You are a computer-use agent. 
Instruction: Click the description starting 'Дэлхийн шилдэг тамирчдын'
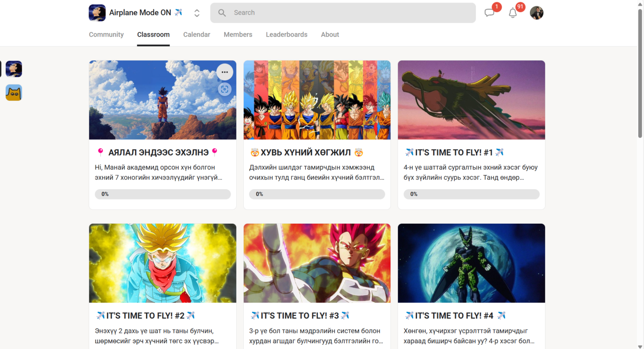click(x=317, y=172)
